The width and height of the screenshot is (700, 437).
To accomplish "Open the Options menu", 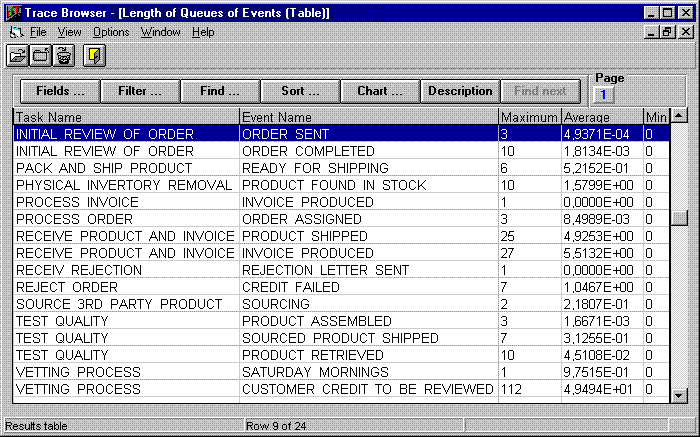I will (x=111, y=32).
